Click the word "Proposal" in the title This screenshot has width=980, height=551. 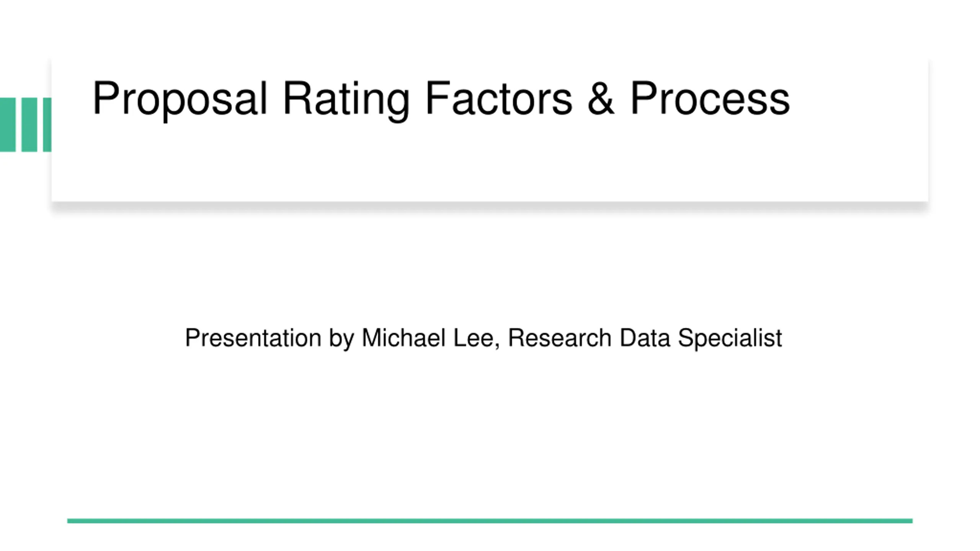pos(180,101)
